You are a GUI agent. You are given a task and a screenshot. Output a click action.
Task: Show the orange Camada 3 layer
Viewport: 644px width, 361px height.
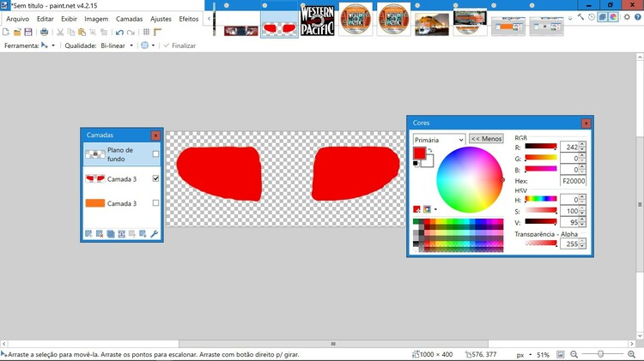coord(155,203)
